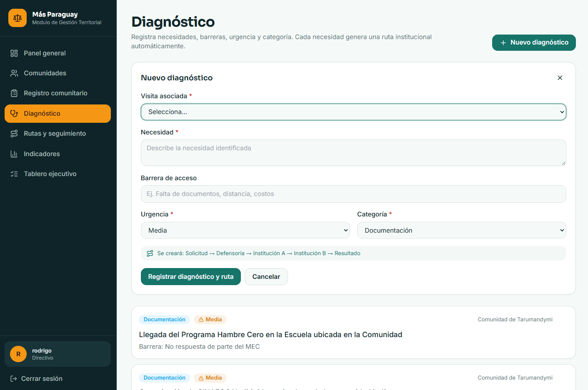588x390 pixels.
Task: Click the Documentación badge on Hambre Cero card
Action: click(165, 320)
